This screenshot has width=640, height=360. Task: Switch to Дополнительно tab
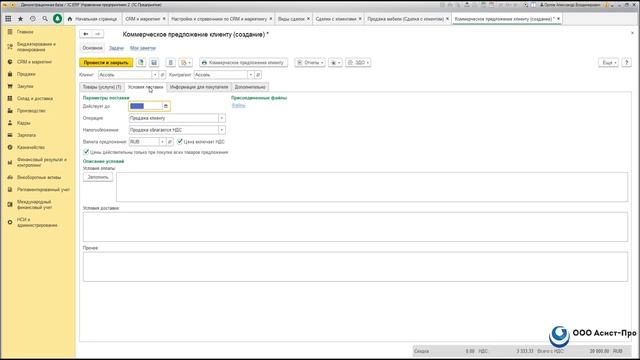pyautogui.click(x=250, y=87)
